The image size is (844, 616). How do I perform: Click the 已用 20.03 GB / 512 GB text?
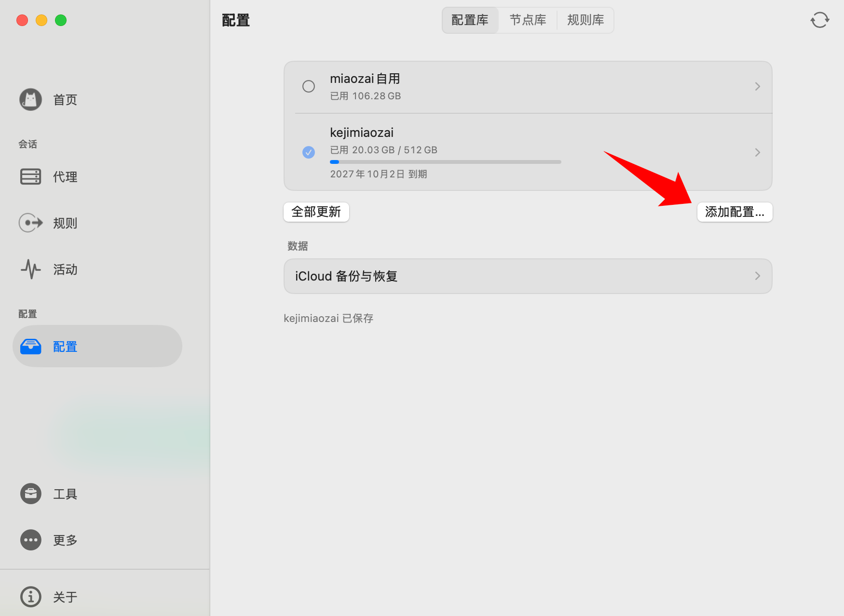pyautogui.click(x=384, y=150)
